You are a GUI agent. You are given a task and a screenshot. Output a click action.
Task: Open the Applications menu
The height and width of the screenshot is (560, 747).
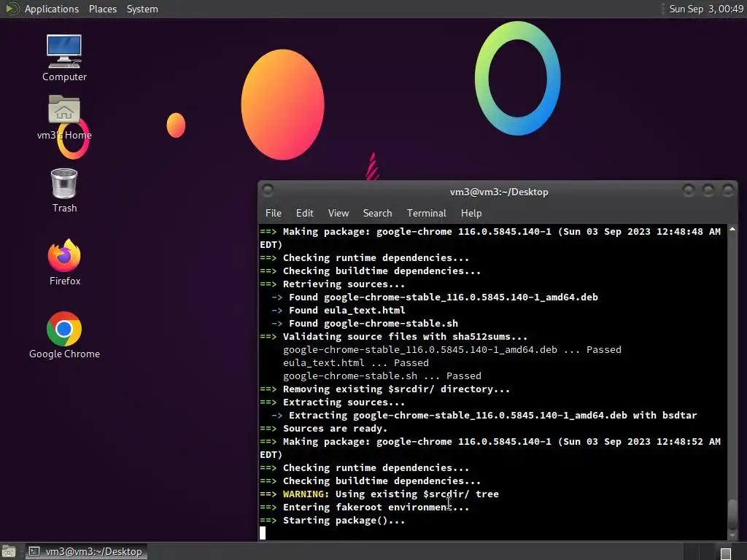(52, 9)
